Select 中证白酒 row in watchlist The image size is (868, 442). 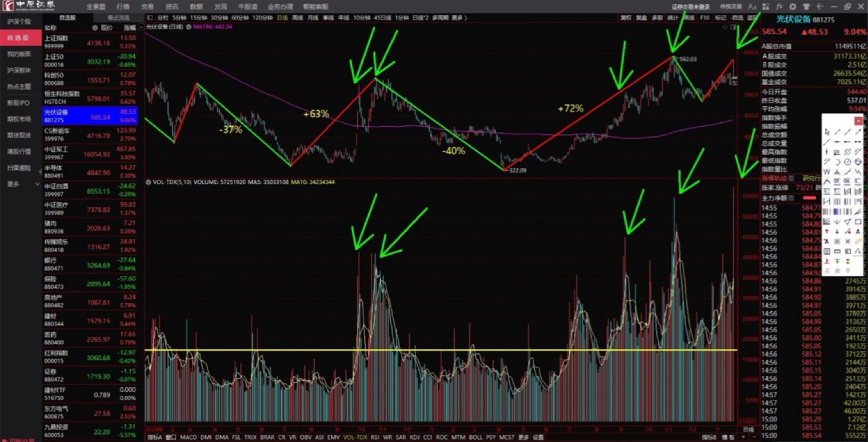(90, 189)
